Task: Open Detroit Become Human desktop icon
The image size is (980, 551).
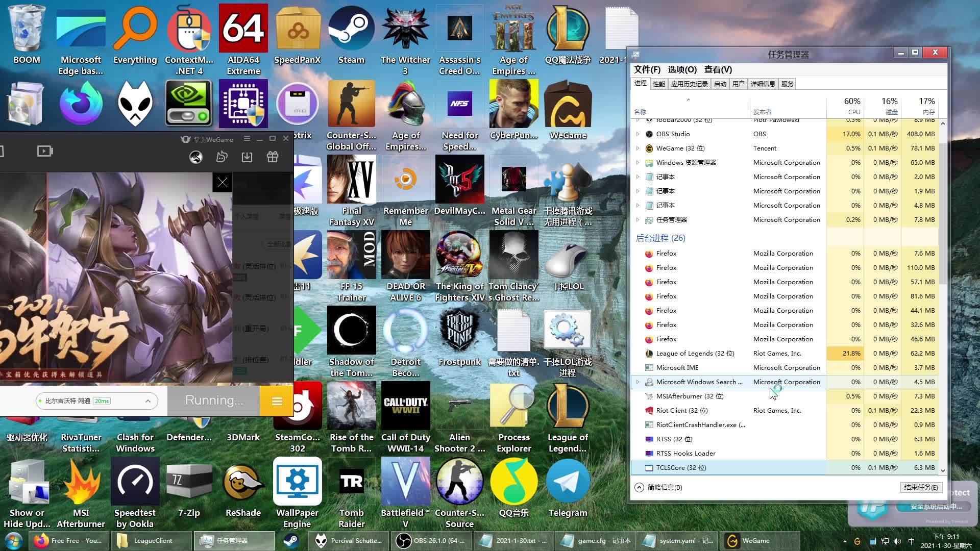Action: (x=405, y=342)
